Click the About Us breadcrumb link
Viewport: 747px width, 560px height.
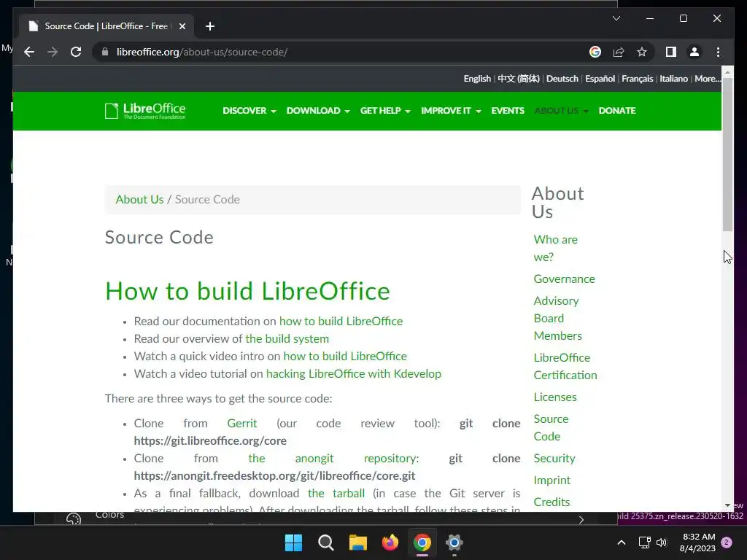(139, 200)
